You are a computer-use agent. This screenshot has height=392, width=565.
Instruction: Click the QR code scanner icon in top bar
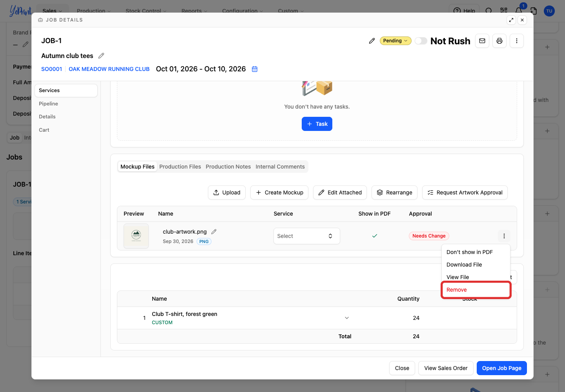click(x=504, y=11)
